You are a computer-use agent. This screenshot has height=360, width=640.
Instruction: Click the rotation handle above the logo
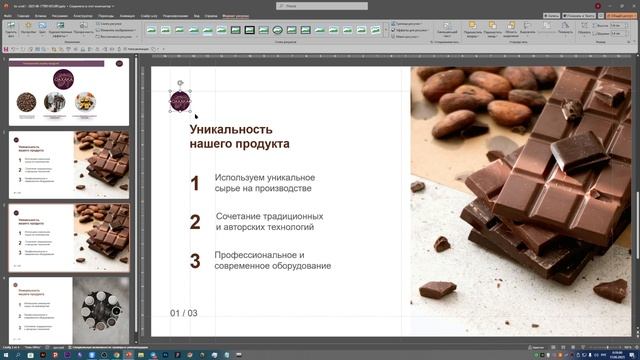tap(180, 83)
